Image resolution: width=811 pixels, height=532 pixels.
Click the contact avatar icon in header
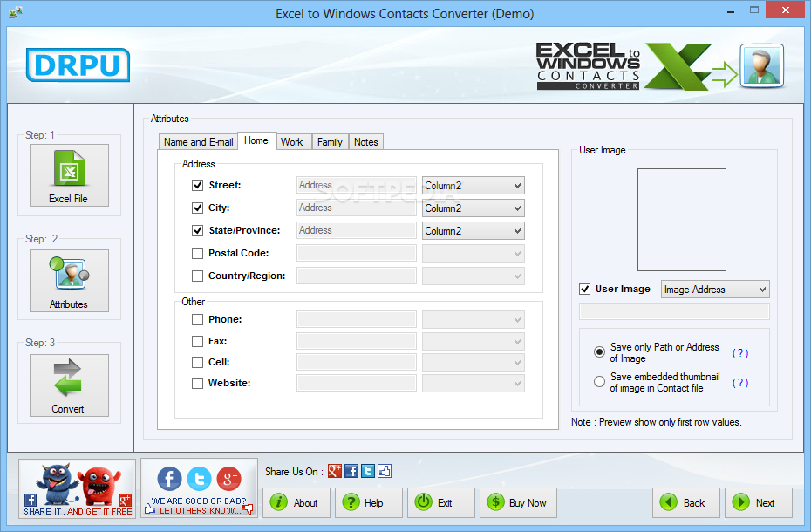762,65
